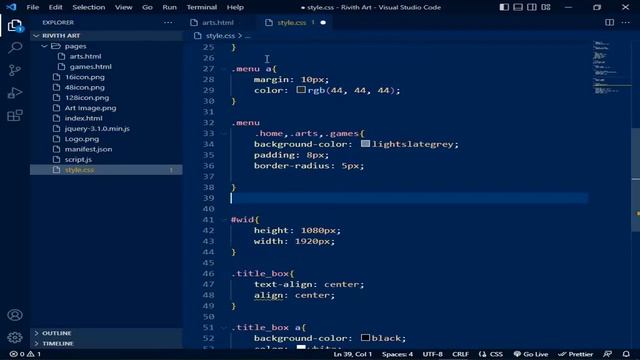Open the Search view in activity bar
This screenshot has width=640, height=360.
[x=15, y=48]
